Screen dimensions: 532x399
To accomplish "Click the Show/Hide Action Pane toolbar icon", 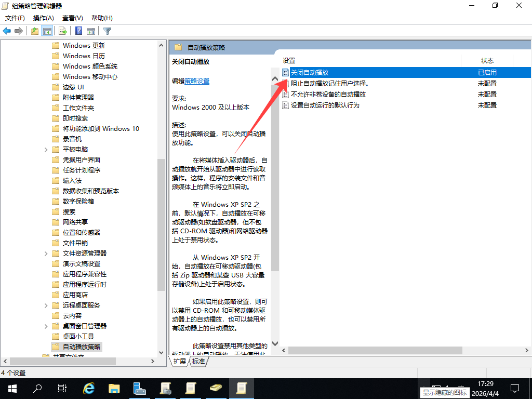I will pyautogui.click(x=91, y=31).
